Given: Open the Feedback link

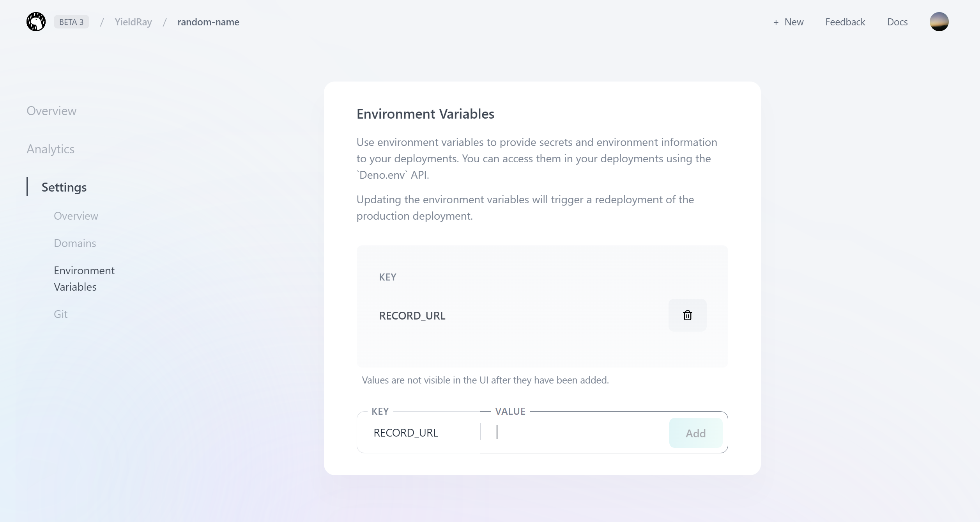Looking at the screenshot, I should tap(845, 22).
